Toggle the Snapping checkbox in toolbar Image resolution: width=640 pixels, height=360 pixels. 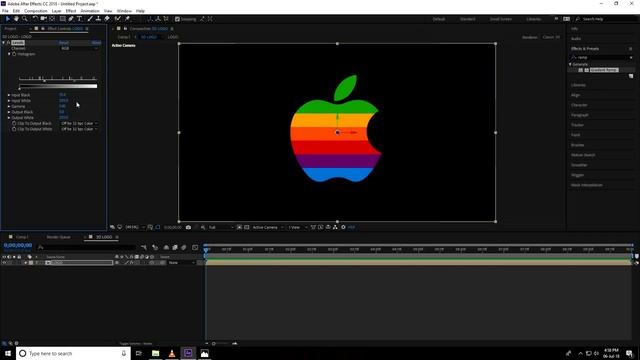pyautogui.click(x=177, y=19)
